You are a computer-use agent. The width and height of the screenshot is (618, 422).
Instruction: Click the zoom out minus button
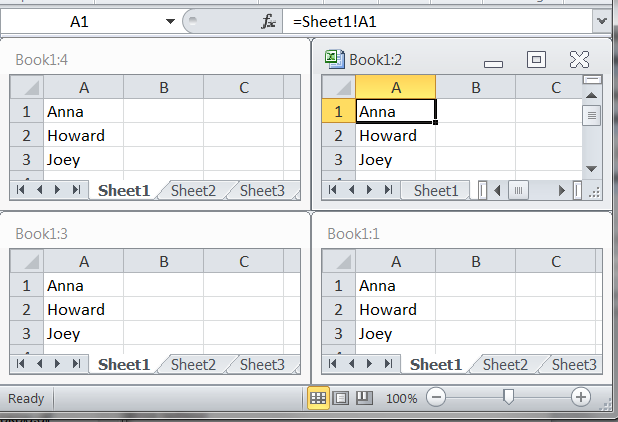click(x=436, y=398)
